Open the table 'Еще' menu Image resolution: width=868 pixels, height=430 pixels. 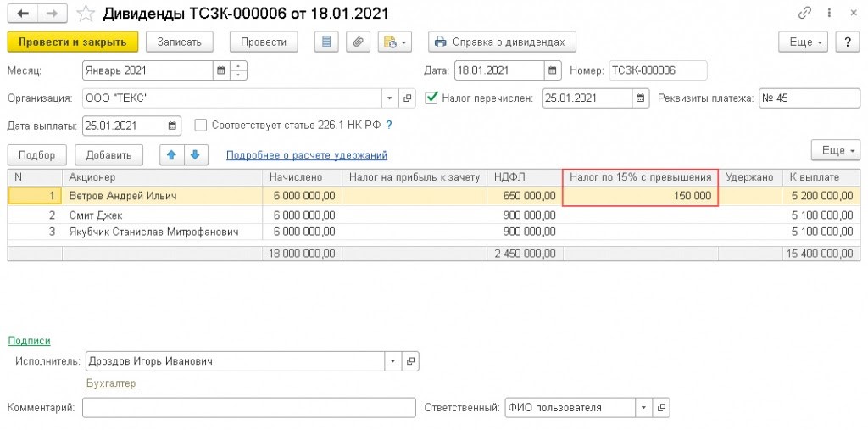pos(835,150)
